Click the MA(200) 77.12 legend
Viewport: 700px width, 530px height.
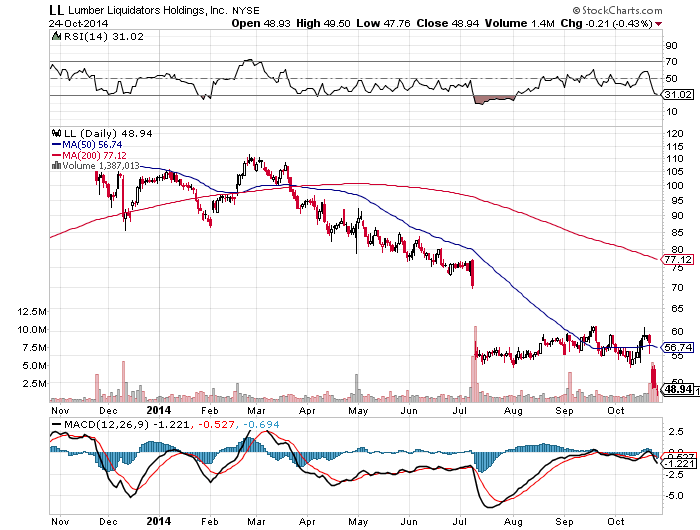pos(94,155)
